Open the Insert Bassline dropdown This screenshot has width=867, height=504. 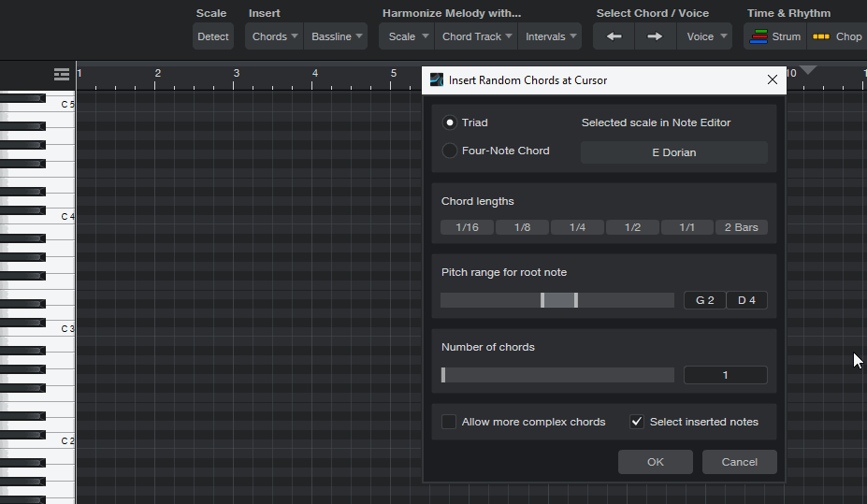336,36
